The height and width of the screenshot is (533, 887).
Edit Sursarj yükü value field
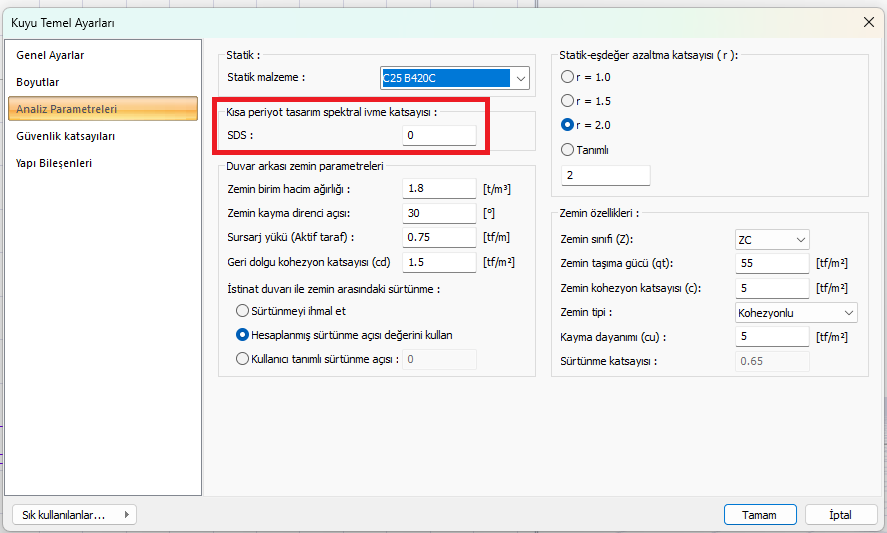click(439, 237)
